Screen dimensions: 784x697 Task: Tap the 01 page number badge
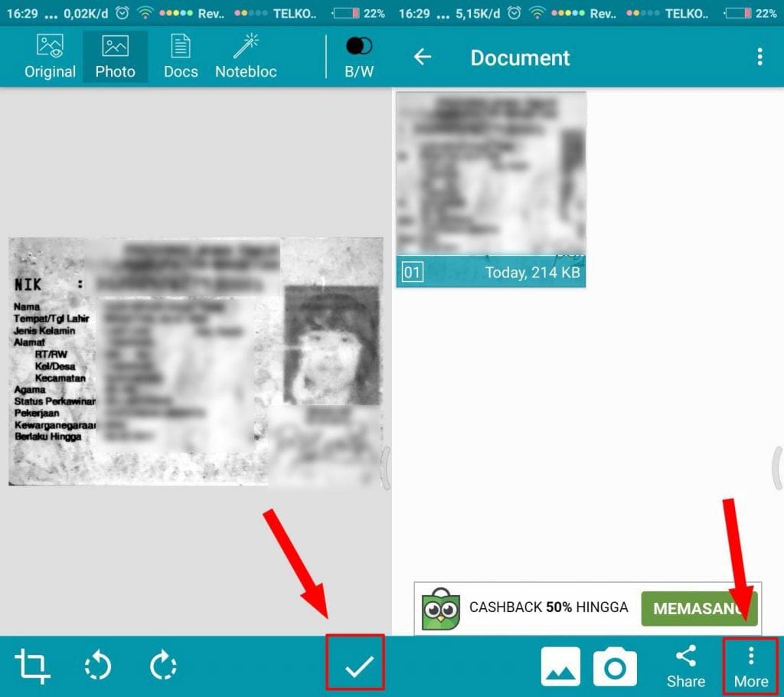[x=413, y=273]
